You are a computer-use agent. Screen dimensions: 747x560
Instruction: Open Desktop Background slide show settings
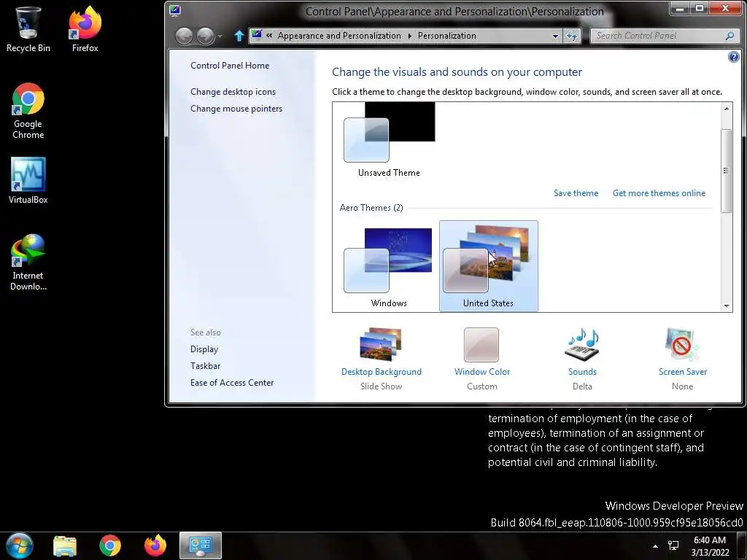(x=381, y=359)
